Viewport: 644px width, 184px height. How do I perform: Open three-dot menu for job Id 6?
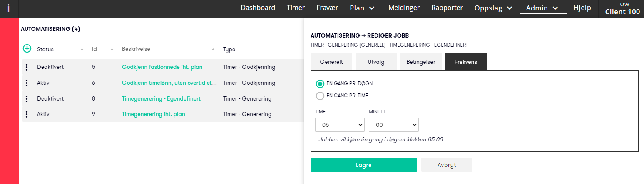[x=27, y=83]
